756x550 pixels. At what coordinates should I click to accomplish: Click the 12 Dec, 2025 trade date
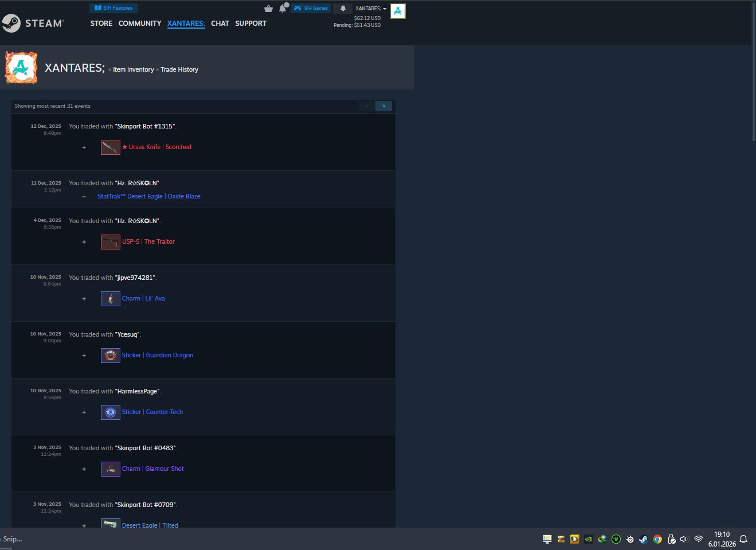point(46,126)
